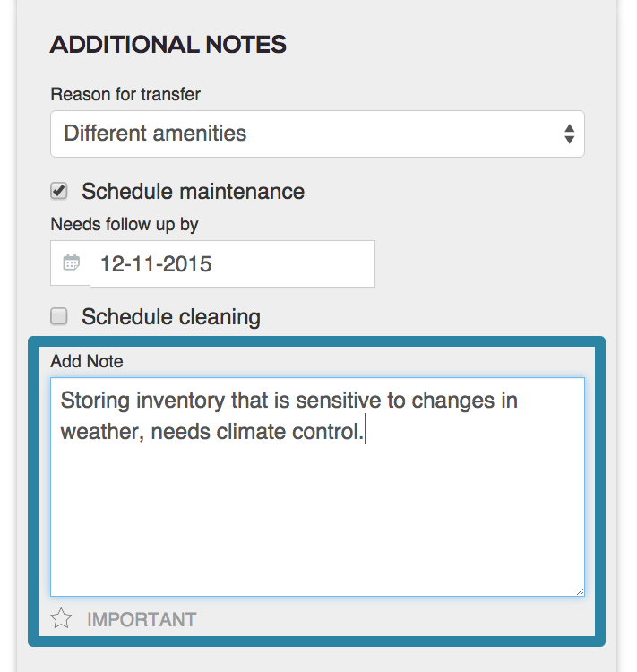Click the Add Note field label
637x672 pixels.
tap(87, 361)
